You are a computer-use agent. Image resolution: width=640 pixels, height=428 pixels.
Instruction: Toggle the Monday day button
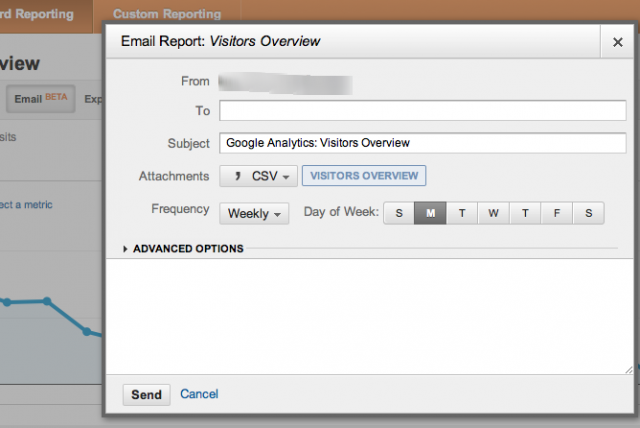pyautogui.click(x=430, y=213)
